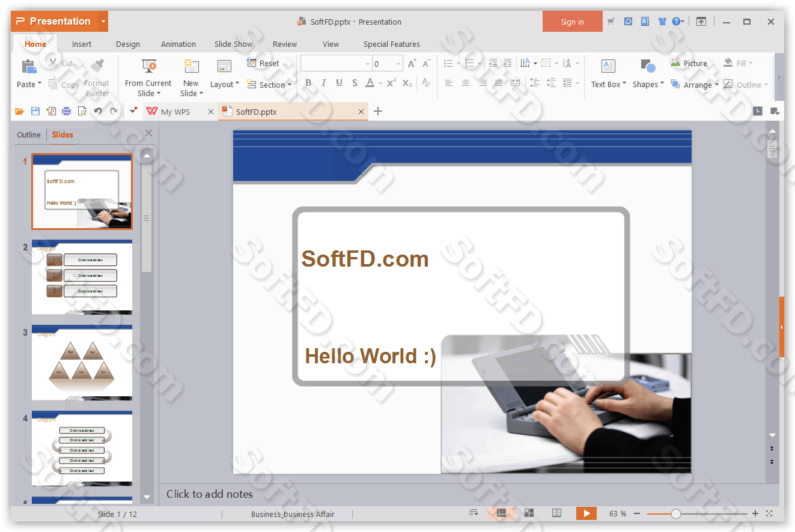Clear formatting with the eraser icon

click(426, 83)
